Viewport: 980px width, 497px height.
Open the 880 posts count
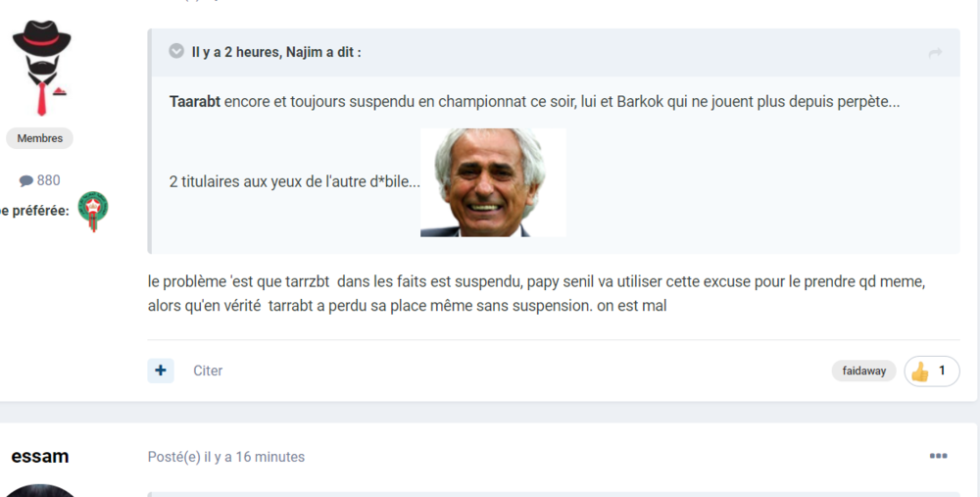click(39, 180)
